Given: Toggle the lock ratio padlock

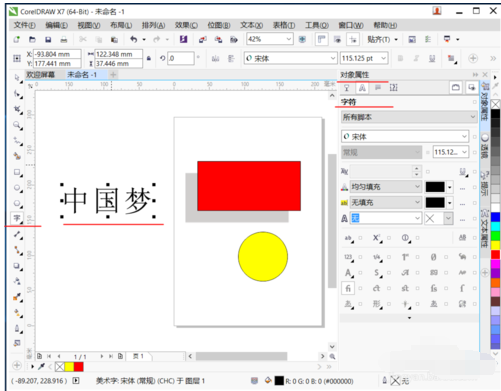Looking at the screenshot, I should coord(149,58).
